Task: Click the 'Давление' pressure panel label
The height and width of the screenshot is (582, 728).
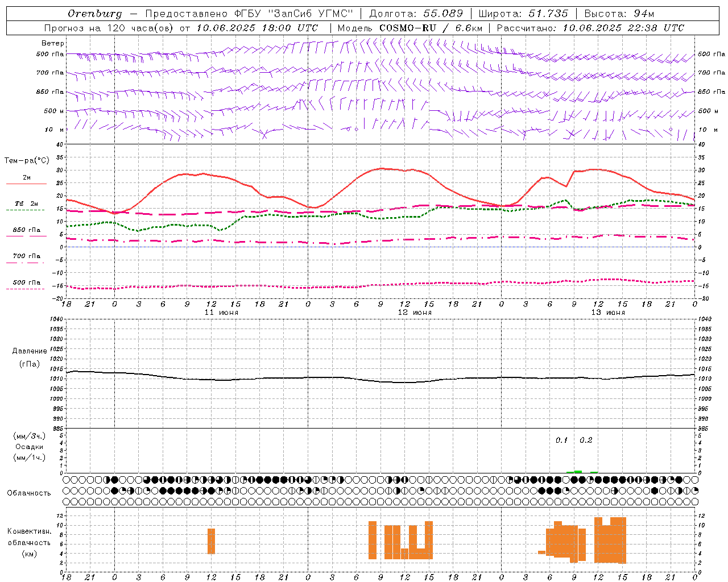Action: click(x=30, y=351)
